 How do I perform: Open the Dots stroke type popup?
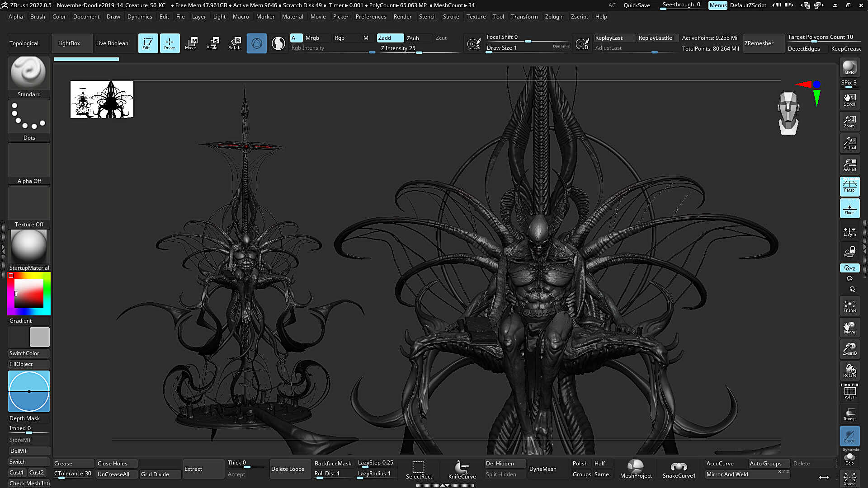point(29,120)
